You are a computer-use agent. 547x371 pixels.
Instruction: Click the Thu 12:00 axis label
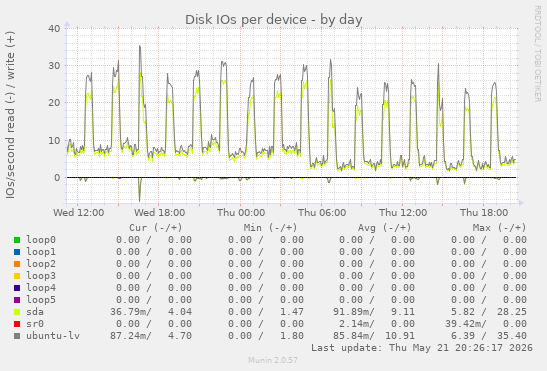(x=403, y=213)
